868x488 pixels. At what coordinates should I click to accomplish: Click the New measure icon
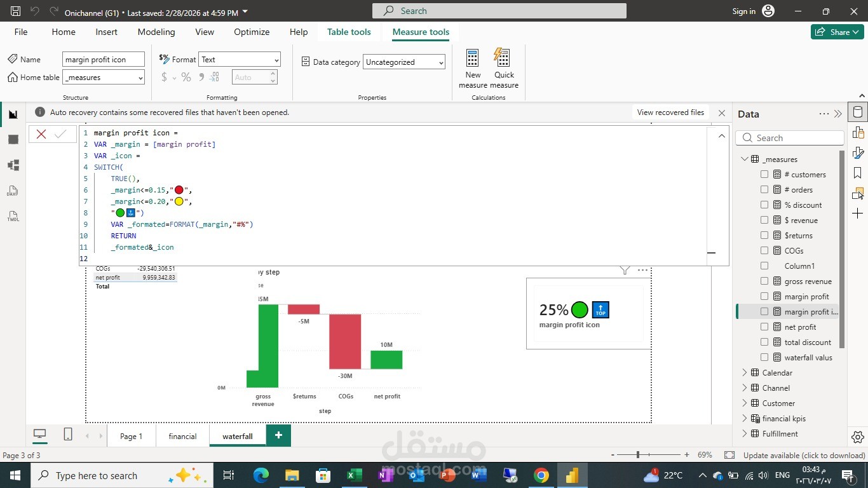point(473,58)
